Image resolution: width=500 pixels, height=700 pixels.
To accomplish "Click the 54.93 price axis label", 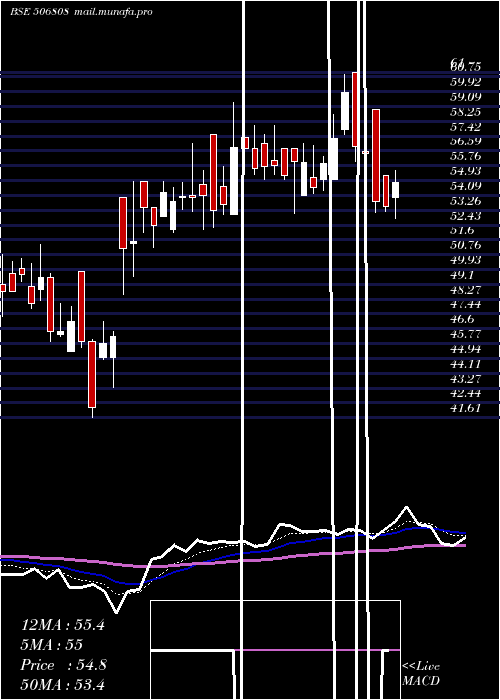I will (x=466, y=171).
